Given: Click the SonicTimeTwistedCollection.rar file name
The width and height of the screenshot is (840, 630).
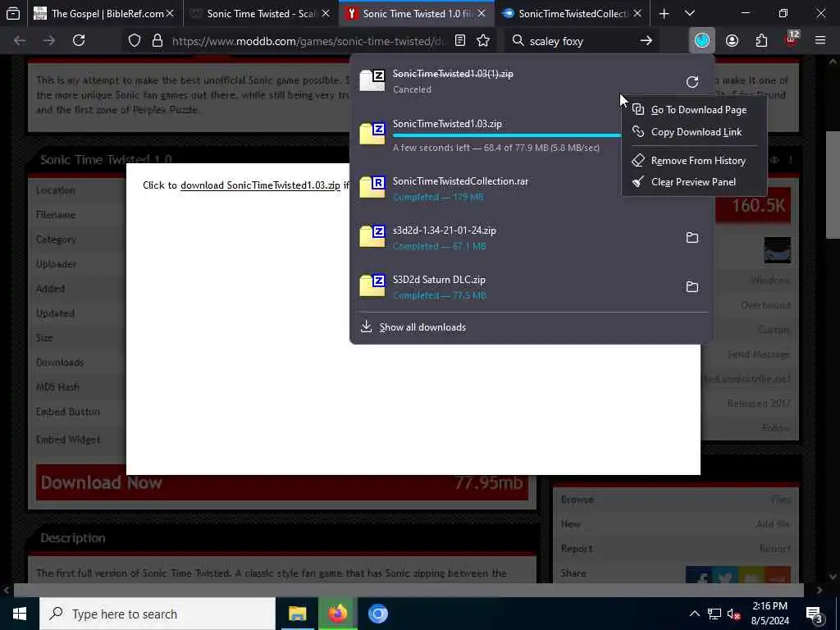Looking at the screenshot, I should pos(461,181).
